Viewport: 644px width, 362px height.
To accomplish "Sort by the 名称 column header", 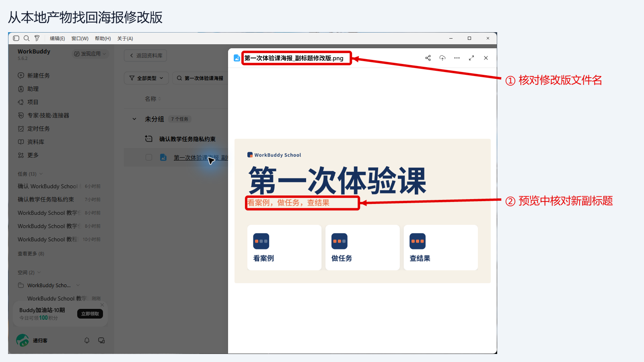I will 152,99.
